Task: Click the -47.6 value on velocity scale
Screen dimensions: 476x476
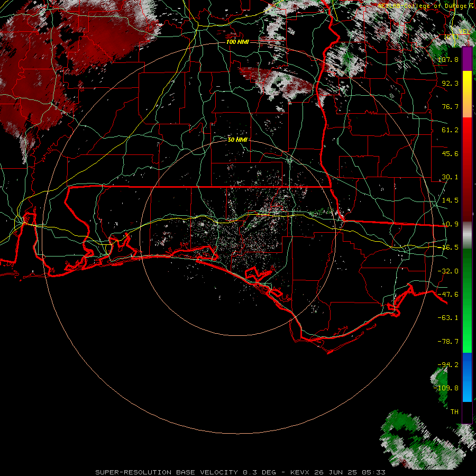Action: 448,295
